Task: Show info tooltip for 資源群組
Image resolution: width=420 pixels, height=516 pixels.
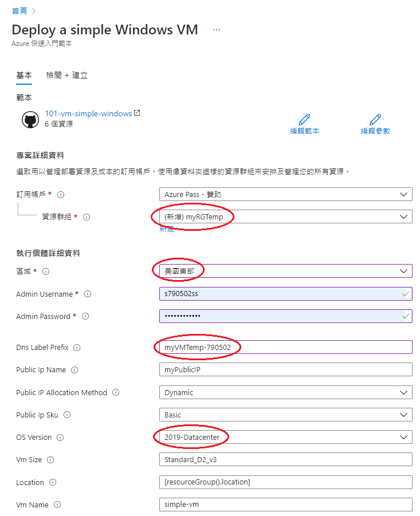Action: coord(87,217)
